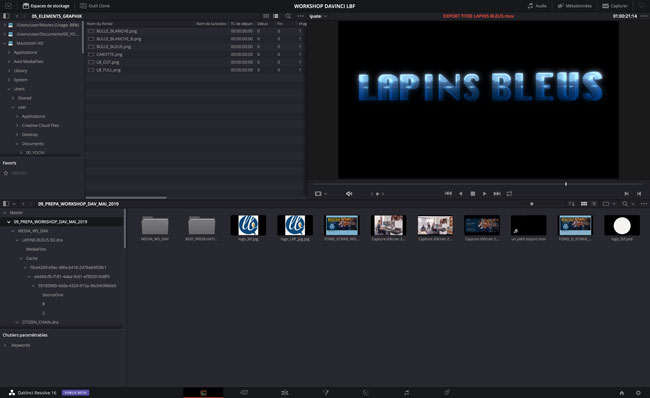Stop viewer playback
Image resolution: width=650 pixels, height=398 pixels.
(473, 194)
